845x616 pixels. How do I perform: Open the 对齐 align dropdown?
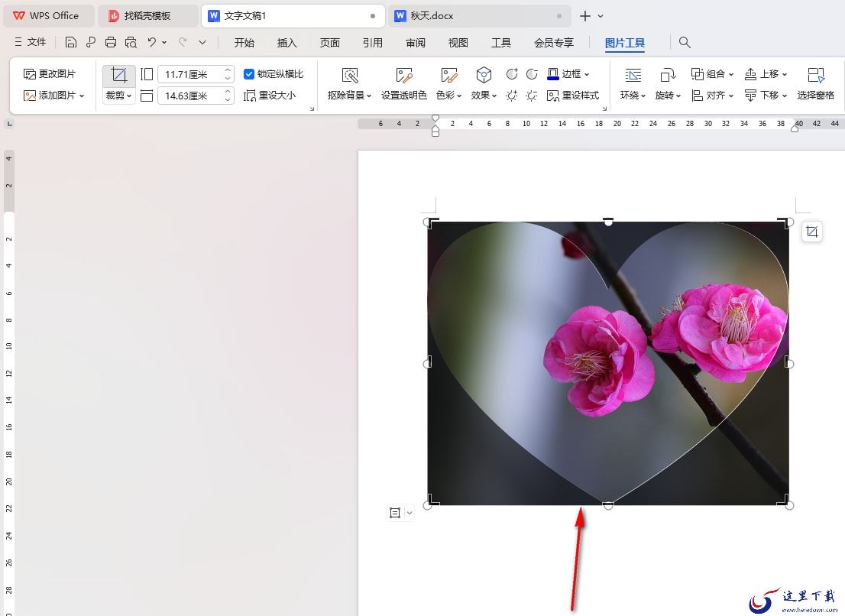730,96
